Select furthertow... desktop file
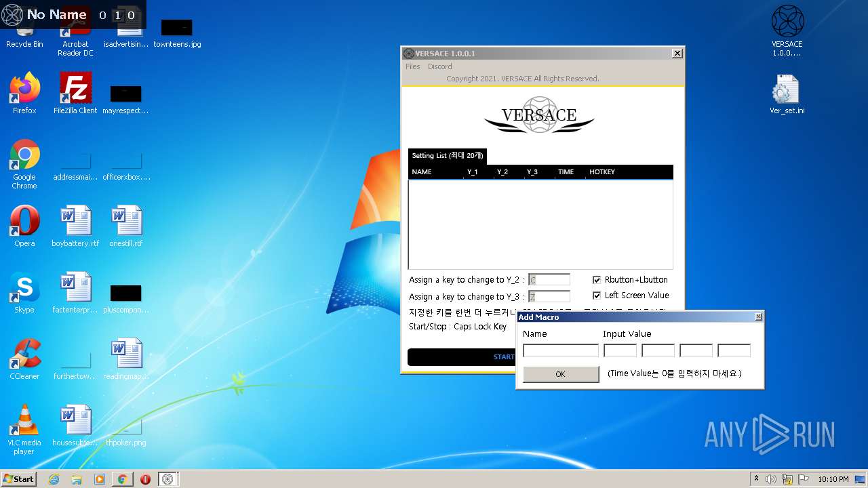The height and width of the screenshot is (488, 868). click(75, 365)
